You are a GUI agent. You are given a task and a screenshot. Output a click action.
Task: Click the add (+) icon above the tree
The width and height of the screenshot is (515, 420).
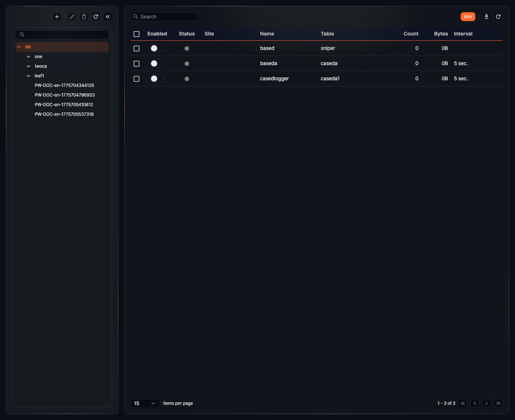click(57, 17)
